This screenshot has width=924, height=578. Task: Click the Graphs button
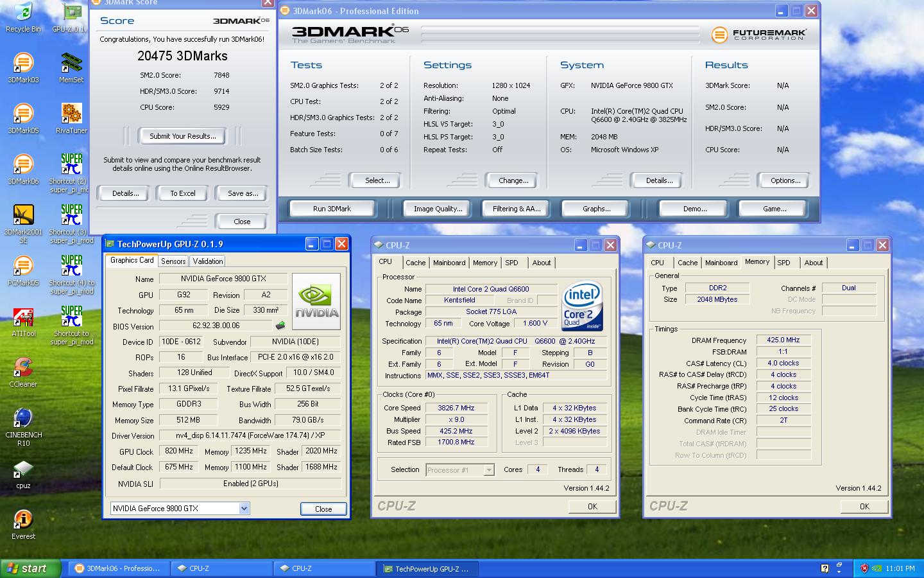point(597,209)
